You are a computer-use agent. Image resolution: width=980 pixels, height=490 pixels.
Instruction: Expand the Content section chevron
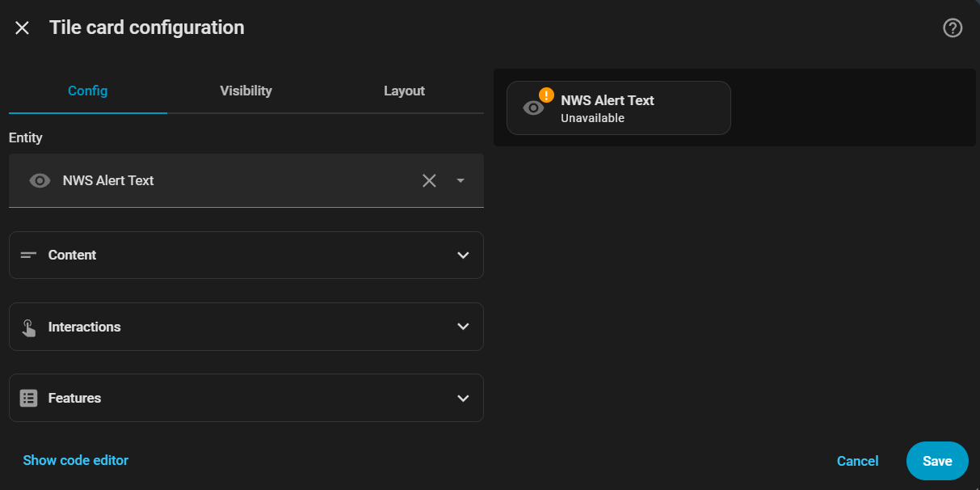coord(463,256)
